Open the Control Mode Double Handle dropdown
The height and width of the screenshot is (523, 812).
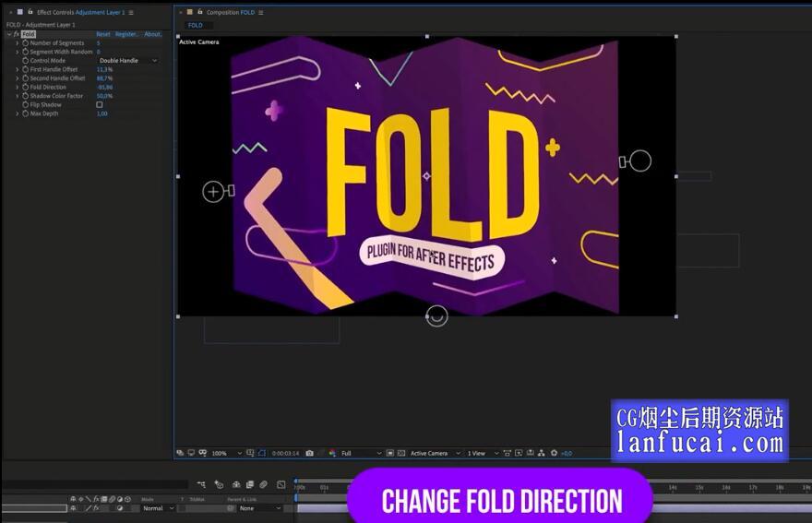click(128, 61)
